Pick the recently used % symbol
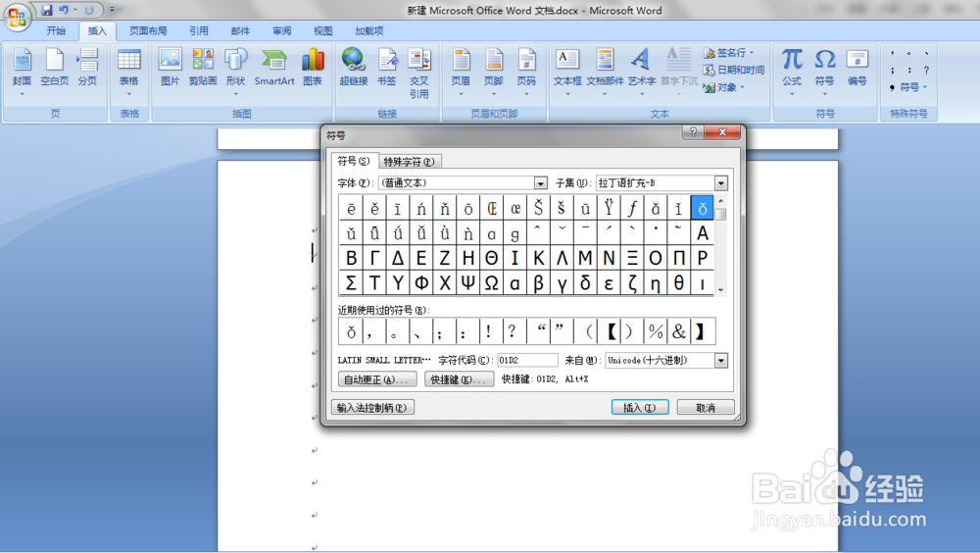 [656, 331]
